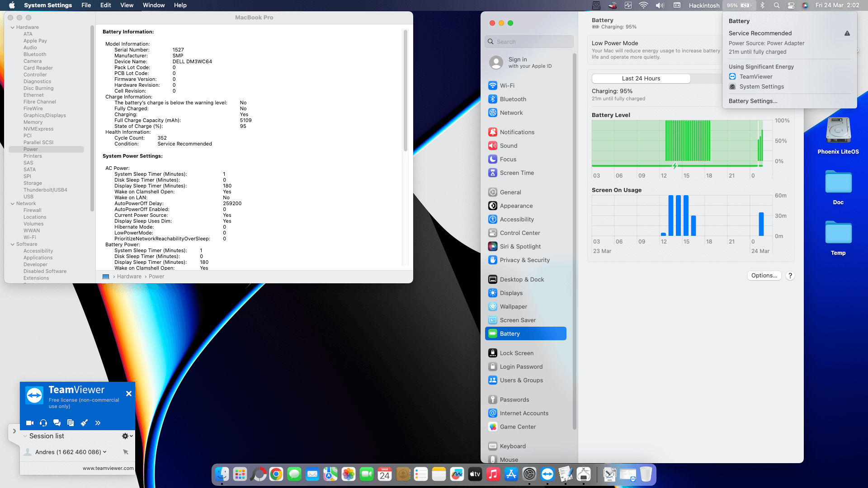Select USB under Hardware
This screenshot has width=868, height=488.
[28, 197]
